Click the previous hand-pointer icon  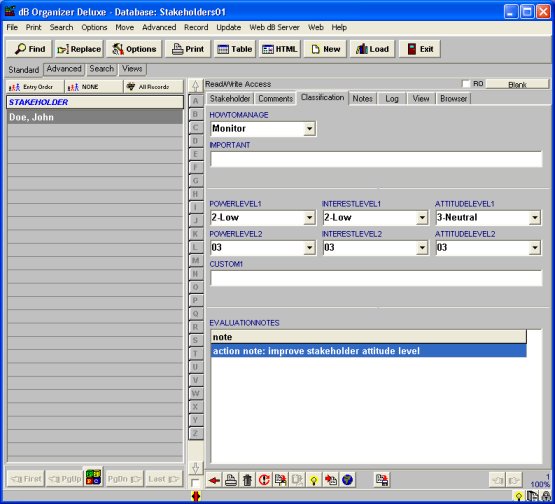click(497, 480)
